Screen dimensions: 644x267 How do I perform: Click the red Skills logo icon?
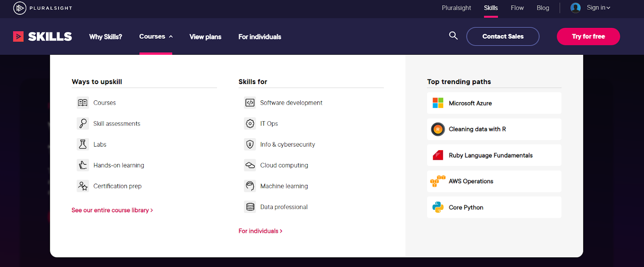point(18,37)
